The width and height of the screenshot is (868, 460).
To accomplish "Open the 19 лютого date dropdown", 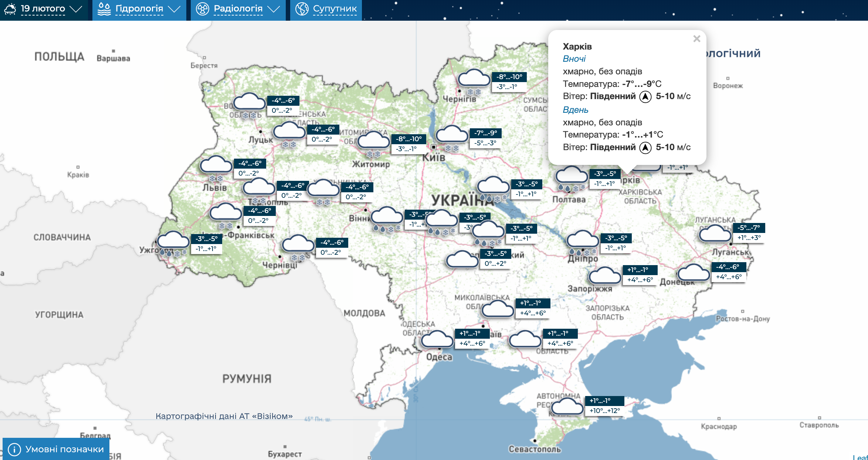I will (x=44, y=9).
